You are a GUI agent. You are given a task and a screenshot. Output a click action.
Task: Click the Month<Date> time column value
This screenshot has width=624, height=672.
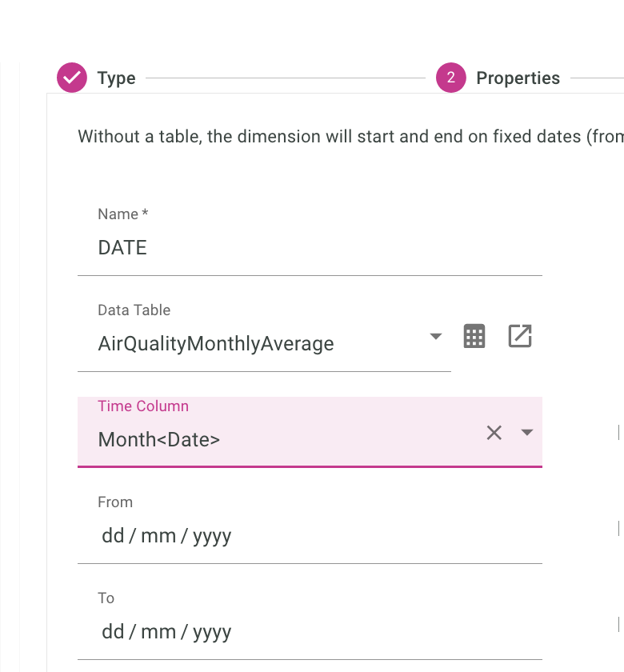(x=159, y=439)
